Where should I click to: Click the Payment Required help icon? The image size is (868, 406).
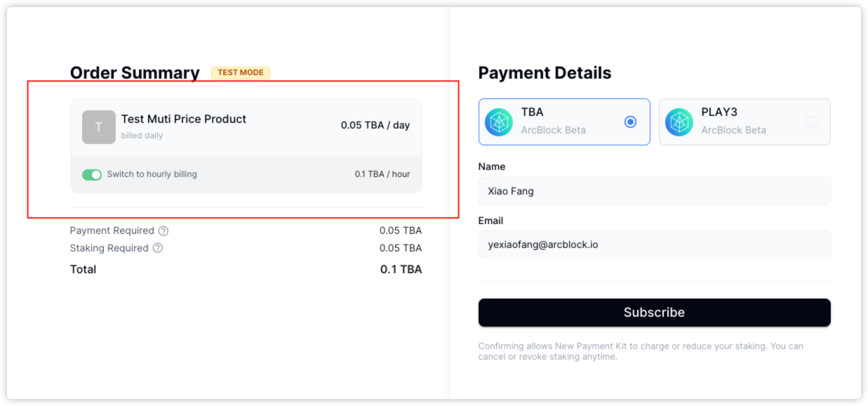click(163, 230)
